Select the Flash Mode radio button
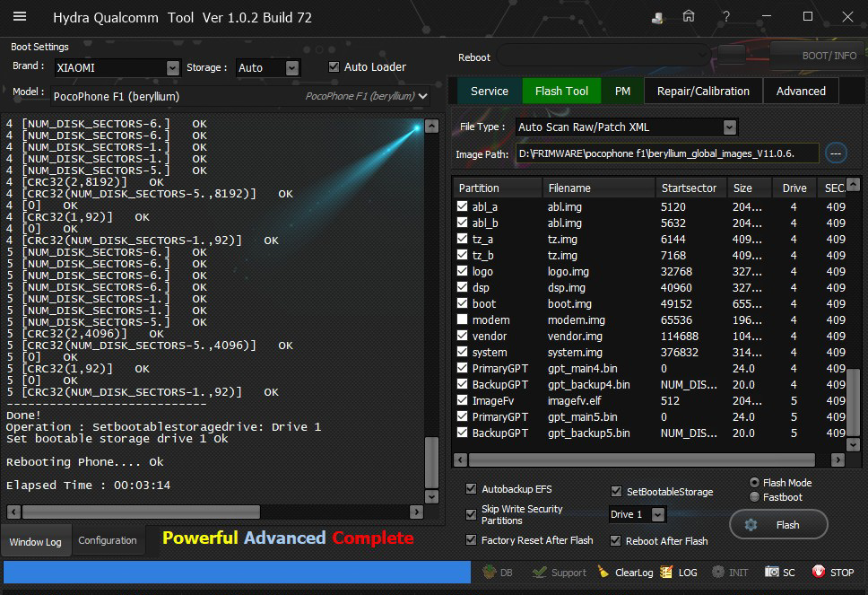The height and width of the screenshot is (595, 868). (x=754, y=483)
